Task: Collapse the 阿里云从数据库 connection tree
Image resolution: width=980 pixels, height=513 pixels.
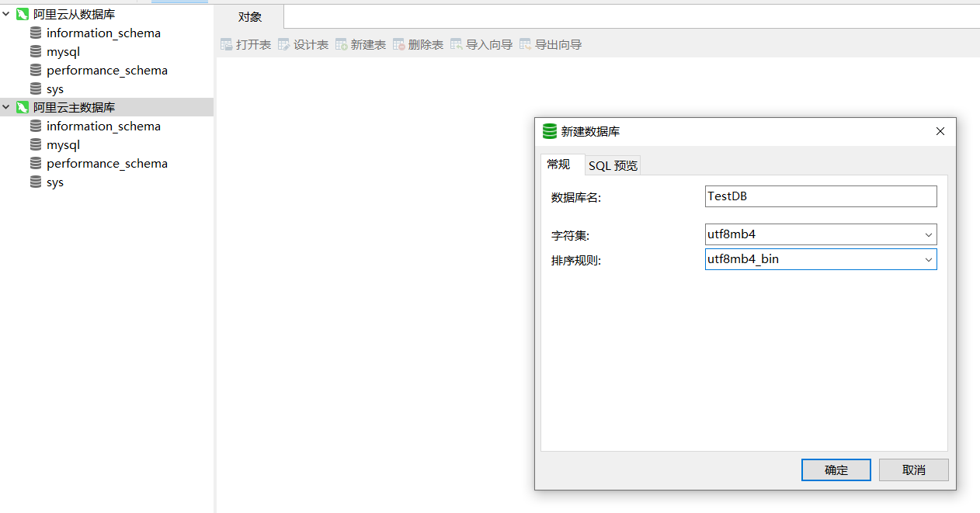Action: (6, 14)
